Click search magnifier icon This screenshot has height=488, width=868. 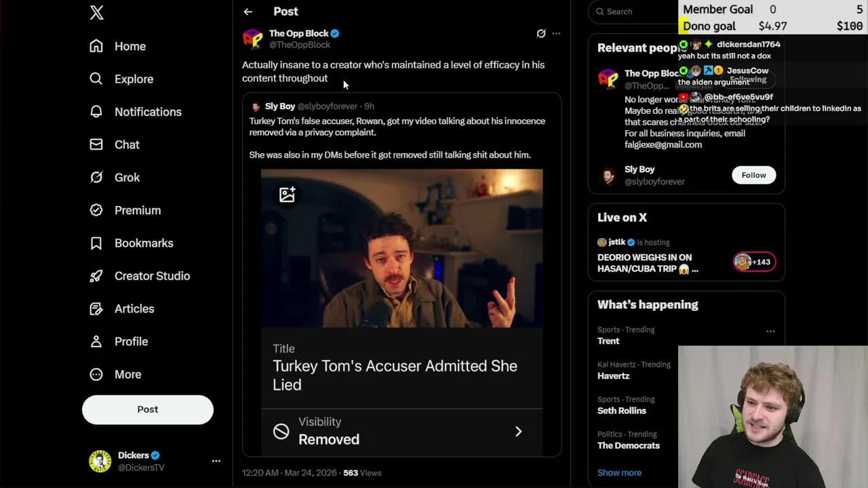pos(600,12)
